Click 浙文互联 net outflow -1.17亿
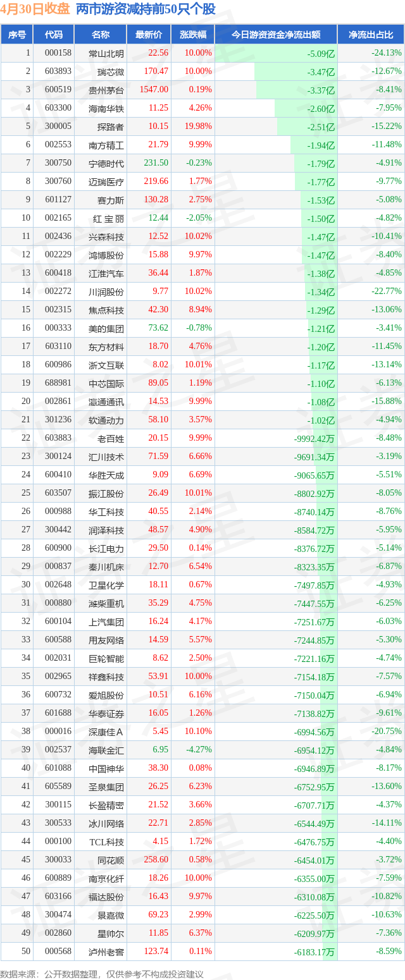The image size is (405, 980). (x=321, y=365)
